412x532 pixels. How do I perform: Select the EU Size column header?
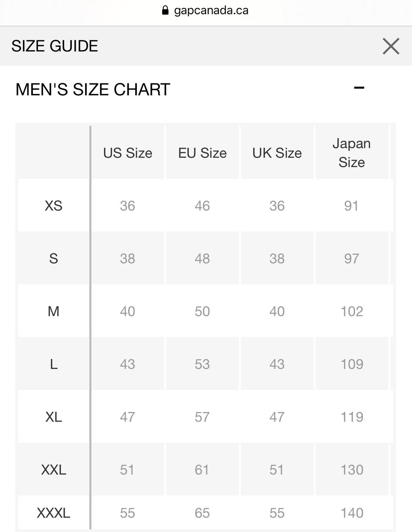202,153
